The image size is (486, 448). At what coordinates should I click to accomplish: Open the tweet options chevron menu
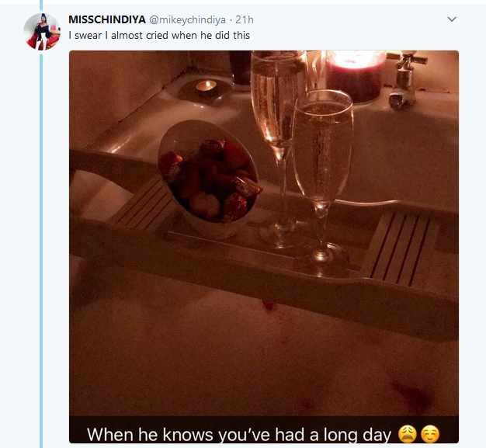452,19
